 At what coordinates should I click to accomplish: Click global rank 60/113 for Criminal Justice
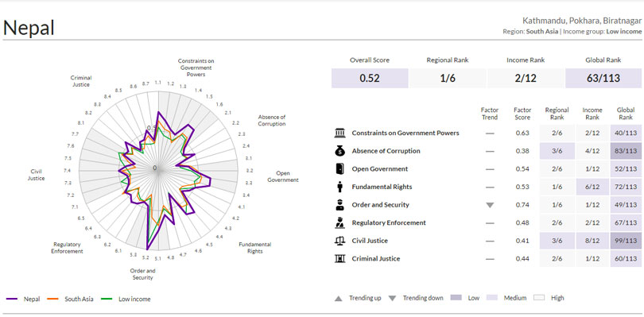(x=626, y=259)
